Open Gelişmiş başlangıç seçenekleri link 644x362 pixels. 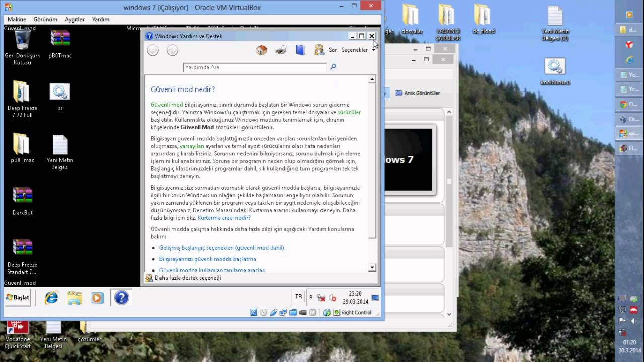tap(221, 248)
